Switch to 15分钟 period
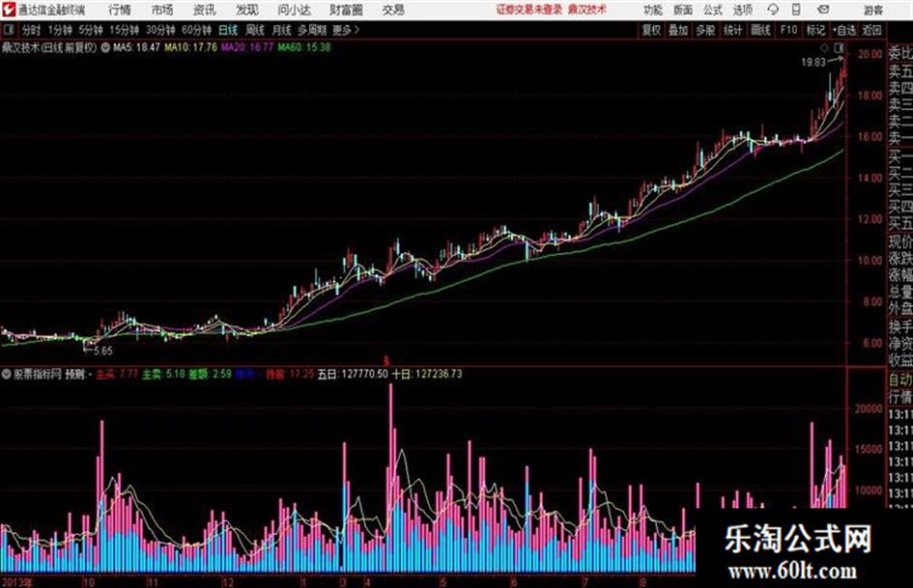The width and height of the screenshot is (913, 588). coord(125,30)
